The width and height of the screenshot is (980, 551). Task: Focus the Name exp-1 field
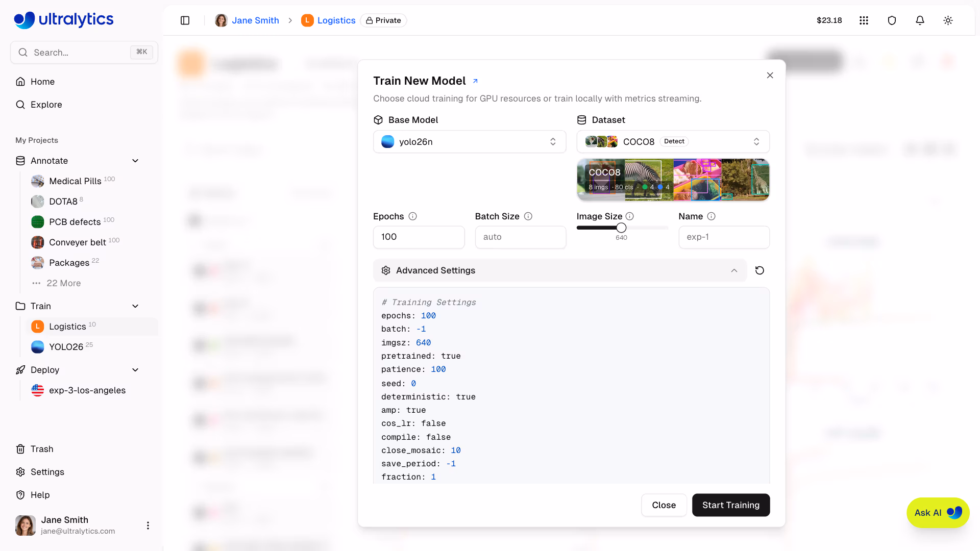(724, 237)
